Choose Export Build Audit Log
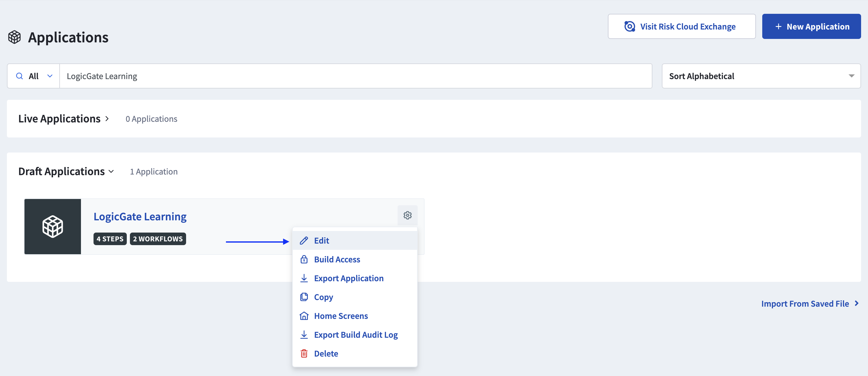Viewport: 868px width, 376px height. click(355, 335)
